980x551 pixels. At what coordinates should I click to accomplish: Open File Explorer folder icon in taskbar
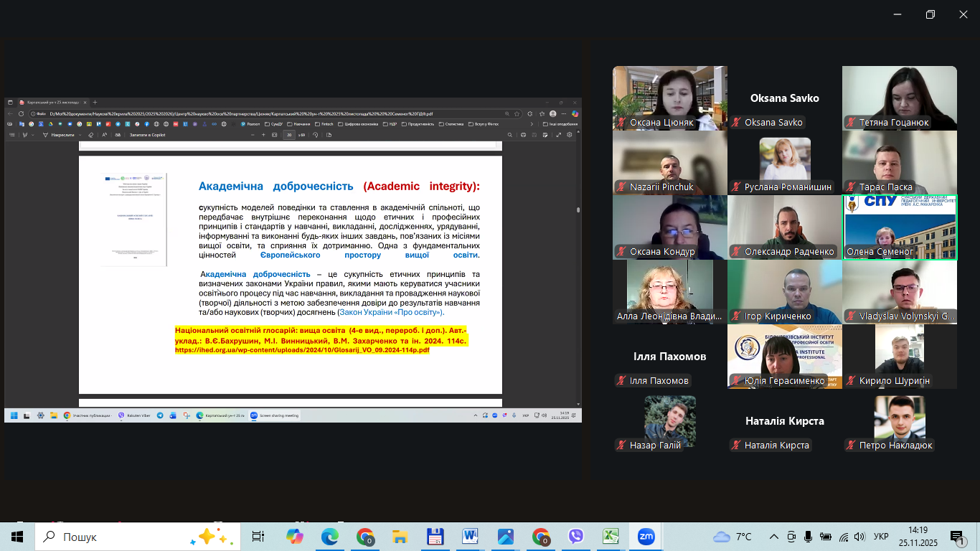400,537
